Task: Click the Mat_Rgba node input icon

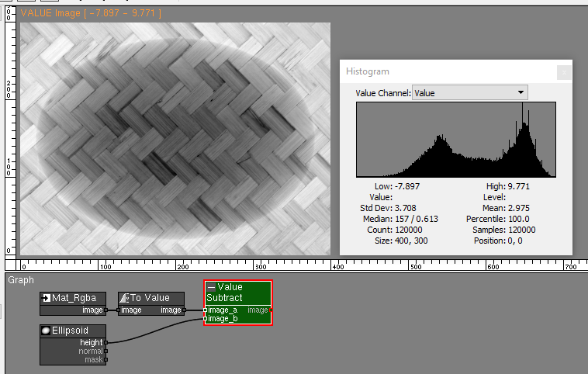Action: pyautogui.click(x=47, y=298)
